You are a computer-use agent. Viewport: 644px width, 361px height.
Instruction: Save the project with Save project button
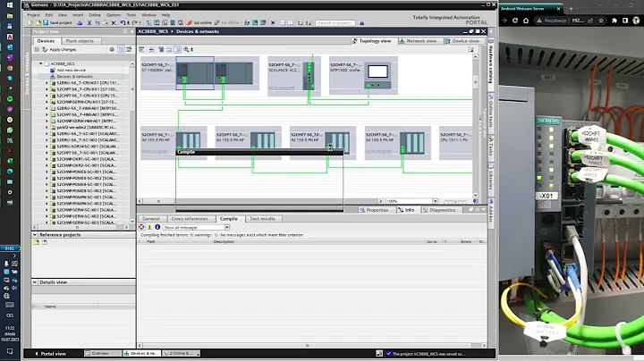point(57,23)
